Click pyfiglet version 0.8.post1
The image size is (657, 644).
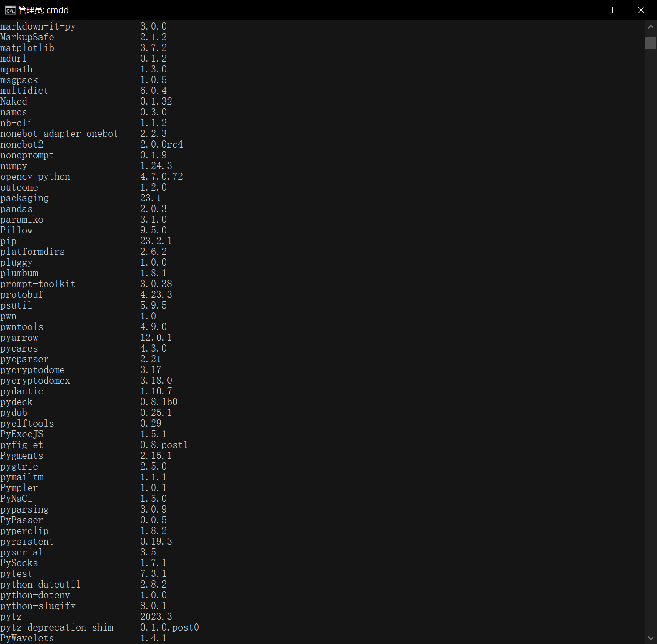[164, 445]
